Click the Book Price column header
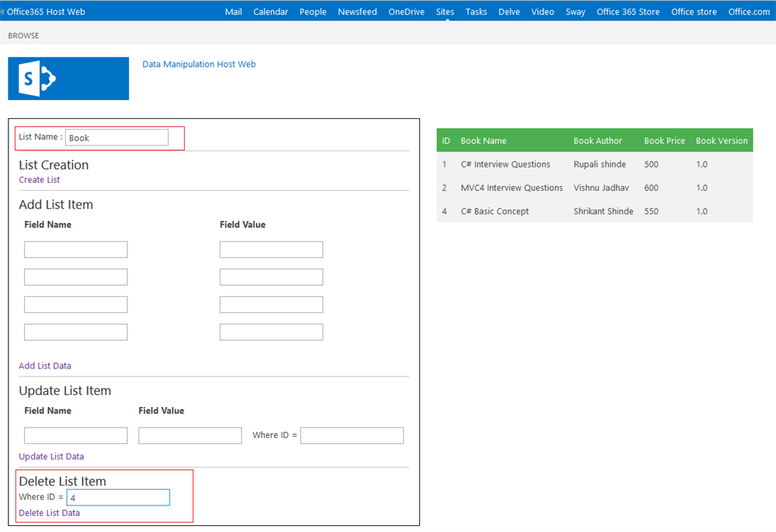 point(664,140)
